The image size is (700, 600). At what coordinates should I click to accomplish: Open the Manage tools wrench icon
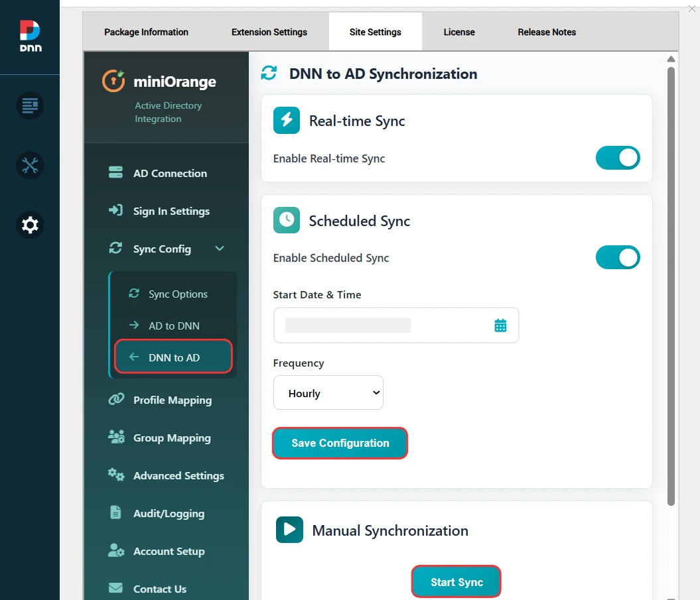point(30,166)
